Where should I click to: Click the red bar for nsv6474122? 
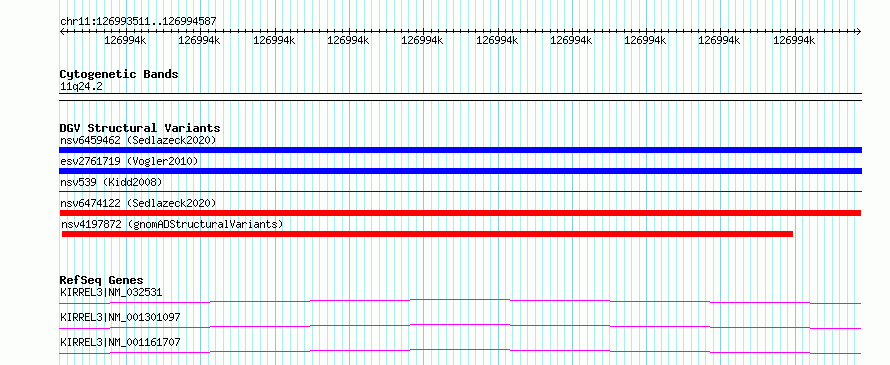point(460,213)
